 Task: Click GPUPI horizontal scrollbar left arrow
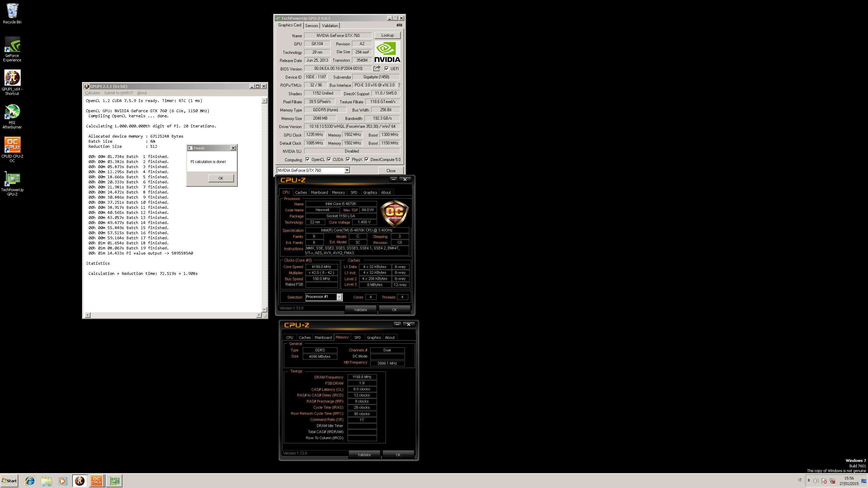[x=88, y=315]
